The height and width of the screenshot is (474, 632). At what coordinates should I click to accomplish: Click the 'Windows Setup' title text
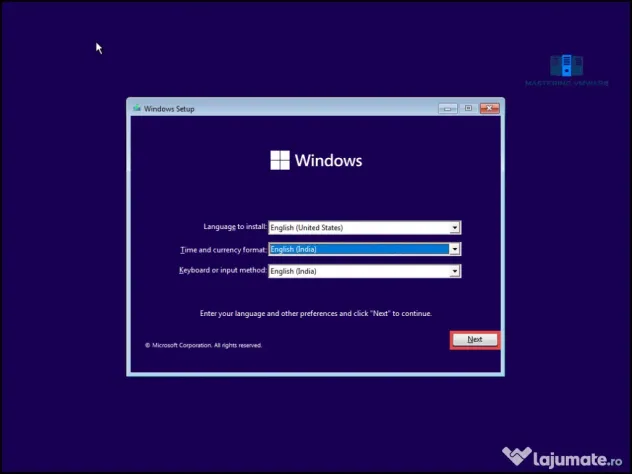169,109
